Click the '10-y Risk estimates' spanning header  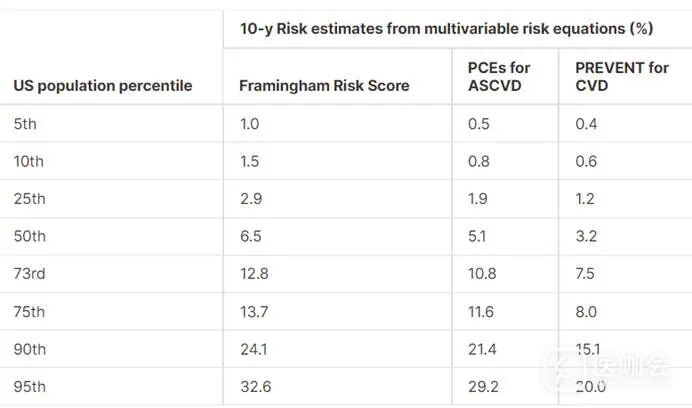[446, 29]
